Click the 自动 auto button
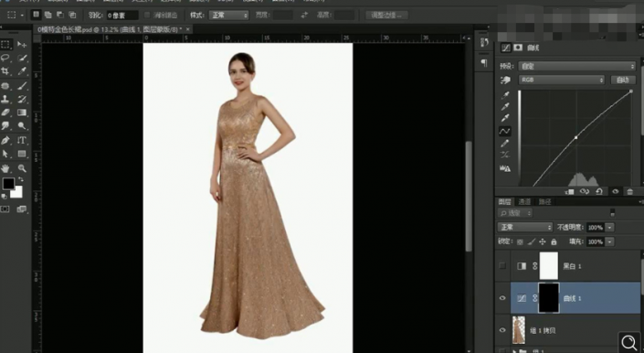Viewport: 644px width, 353px height. (623, 80)
